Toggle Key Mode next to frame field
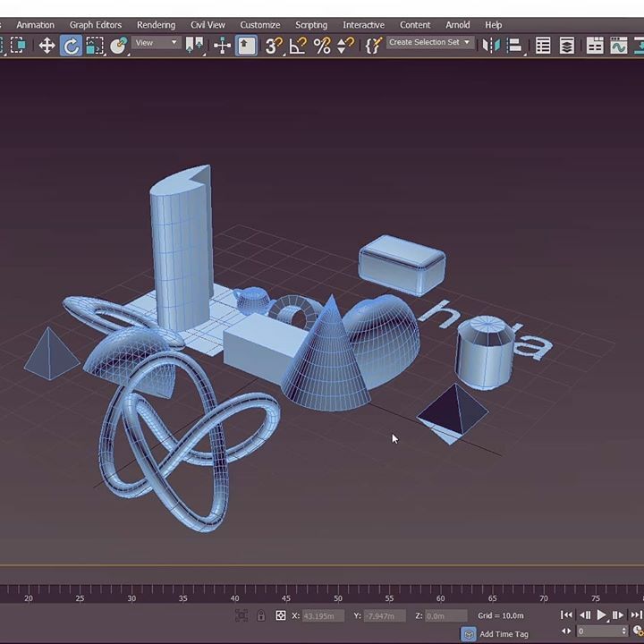644x644 pixels. tap(566, 631)
